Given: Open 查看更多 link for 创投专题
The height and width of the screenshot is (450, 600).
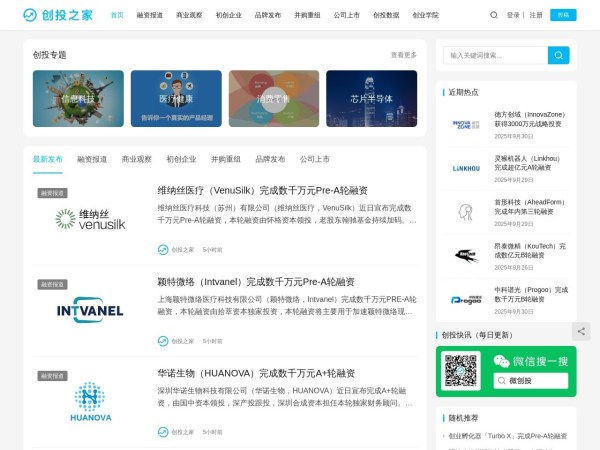Looking at the screenshot, I should pos(403,55).
